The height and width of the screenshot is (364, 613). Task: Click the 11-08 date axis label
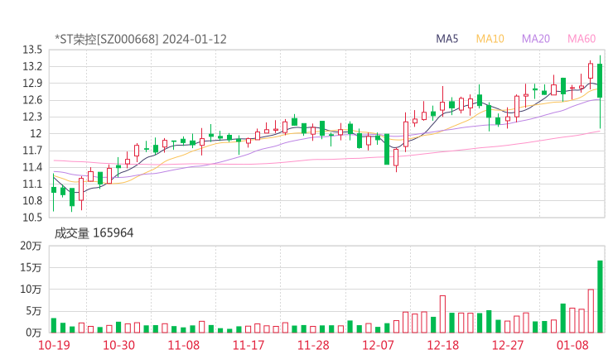183,345
